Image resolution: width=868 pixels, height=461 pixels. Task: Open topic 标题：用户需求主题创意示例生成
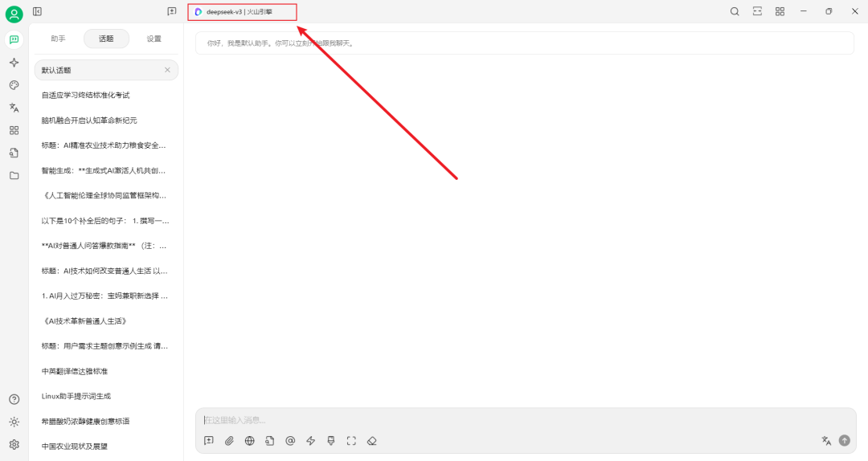tap(106, 346)
